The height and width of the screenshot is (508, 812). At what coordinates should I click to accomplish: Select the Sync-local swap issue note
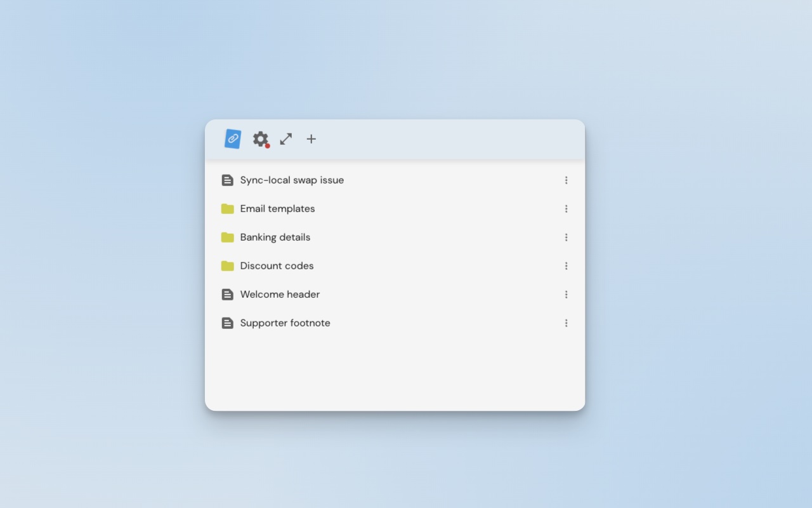[x=292, y=180]
